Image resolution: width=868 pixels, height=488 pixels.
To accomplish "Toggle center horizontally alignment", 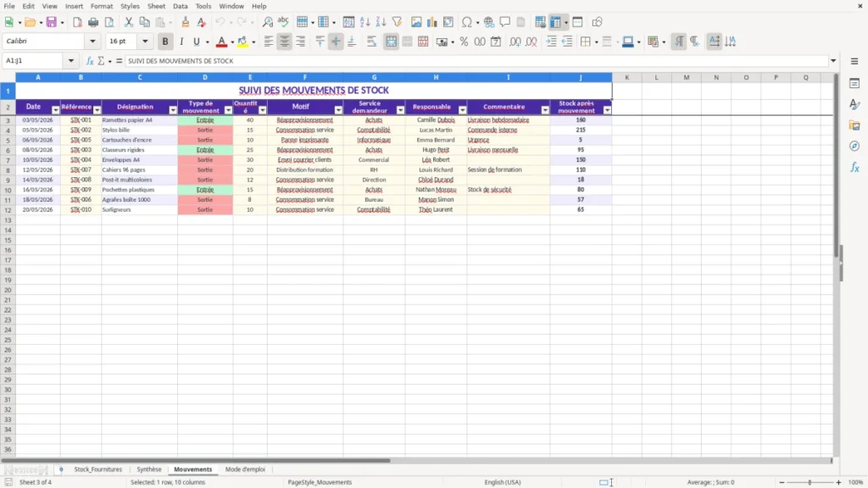I will 285,42.
